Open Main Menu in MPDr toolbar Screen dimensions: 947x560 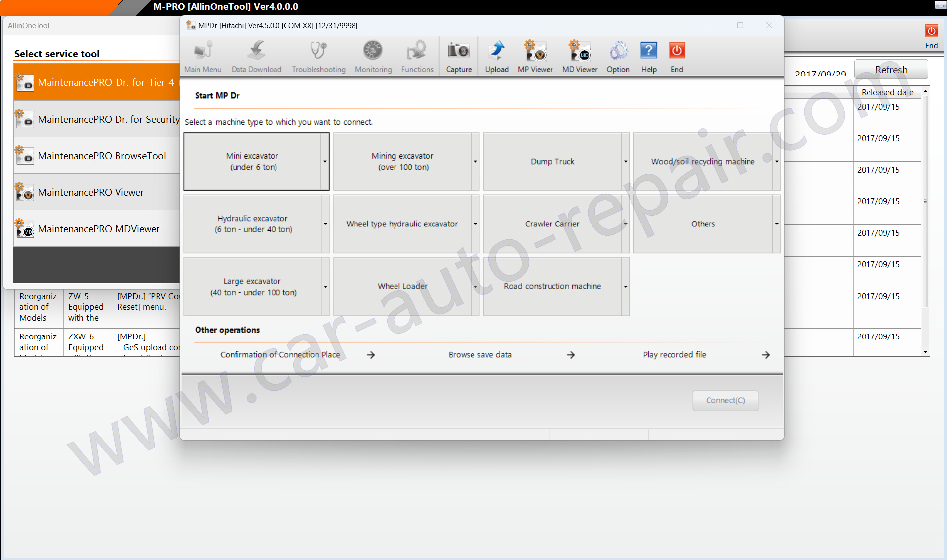(203, 57)
